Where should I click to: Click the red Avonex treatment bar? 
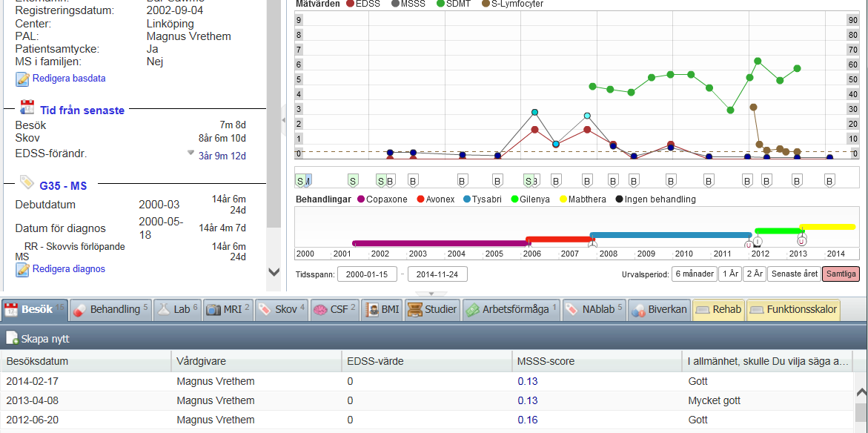pyautogui.click(x=560, y=239)
